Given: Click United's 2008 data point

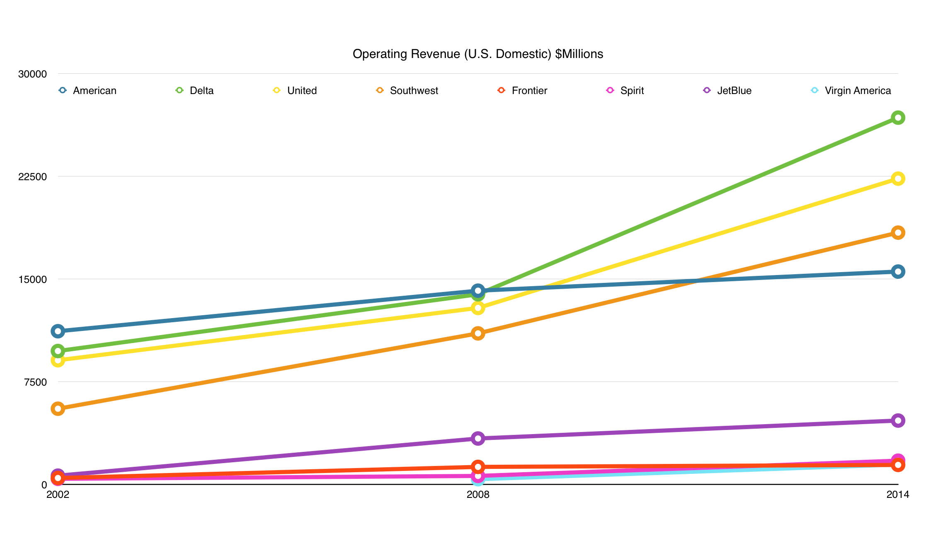Looking at the screenshot, I should click(x=478, y=308).
